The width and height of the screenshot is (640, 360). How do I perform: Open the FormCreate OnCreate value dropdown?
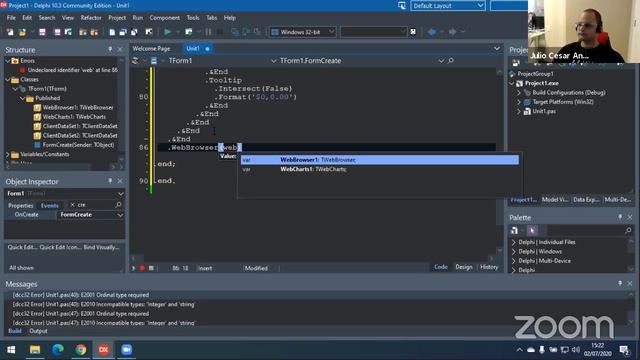pos(120,215)
